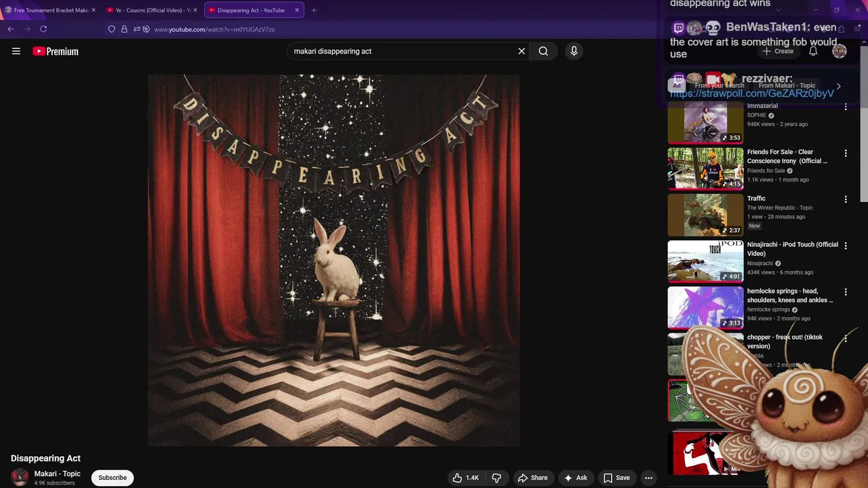Like the video with thumbs up 1.4K
Image resolution: width=868 pixels, height=488 pixels.
point(466,478)
